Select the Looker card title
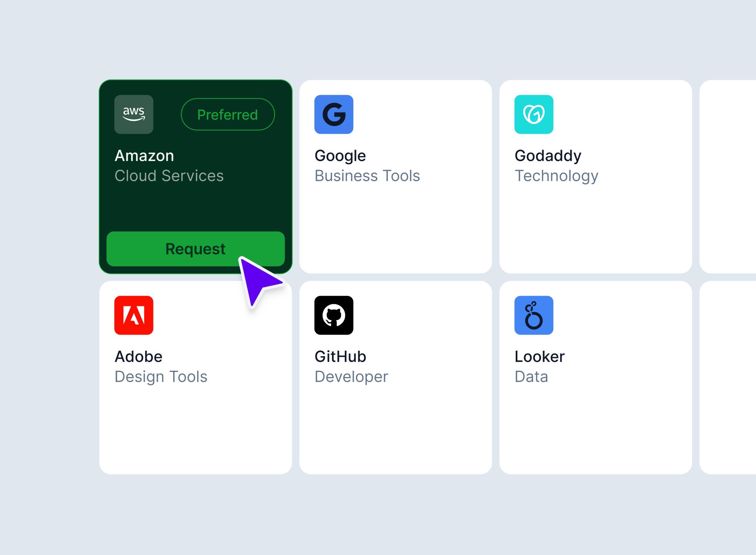The height and width of the screenshot is (555, 756). (x=539, y=357)
